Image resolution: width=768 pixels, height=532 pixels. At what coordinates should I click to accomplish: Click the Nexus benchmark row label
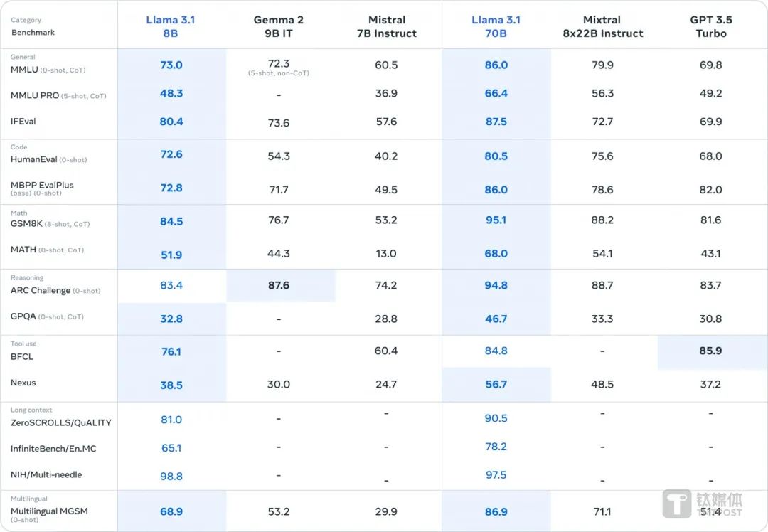[23, 383]
